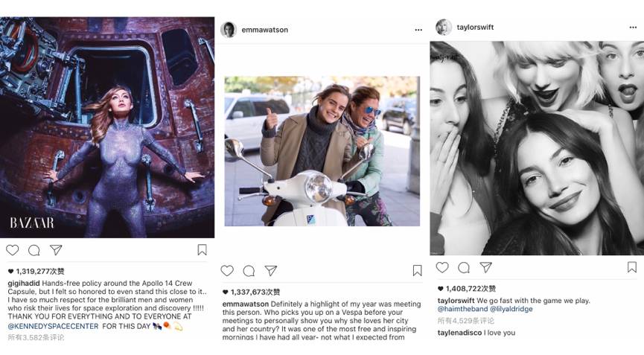The height and width of the screenshot is (355, 644).
Task: Comment on the emmawatson post
Action: [249, 271]
